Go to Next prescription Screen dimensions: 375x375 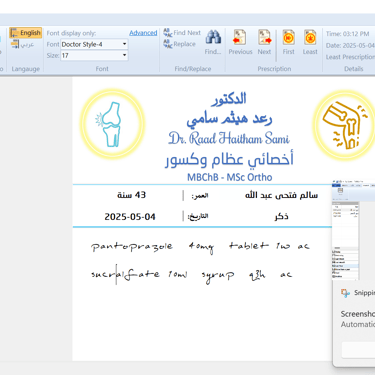click(264, 42)
